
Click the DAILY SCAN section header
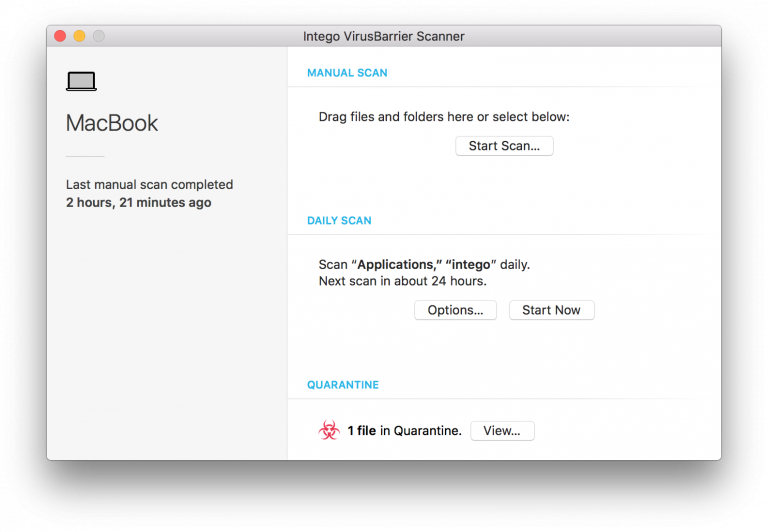tap(339, 220)
